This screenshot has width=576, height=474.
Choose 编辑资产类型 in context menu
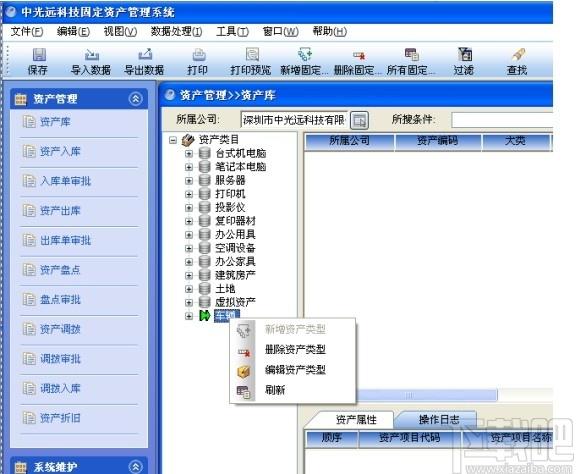[x=295, y=370]
